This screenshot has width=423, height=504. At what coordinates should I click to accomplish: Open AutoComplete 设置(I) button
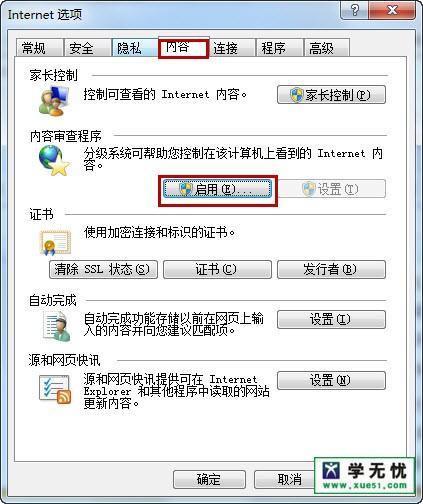331,320
